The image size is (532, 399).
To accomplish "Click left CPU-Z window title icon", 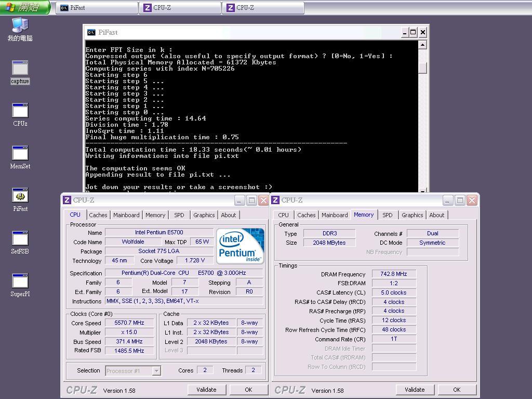I will pyautogui.click(x=67, y=200).
